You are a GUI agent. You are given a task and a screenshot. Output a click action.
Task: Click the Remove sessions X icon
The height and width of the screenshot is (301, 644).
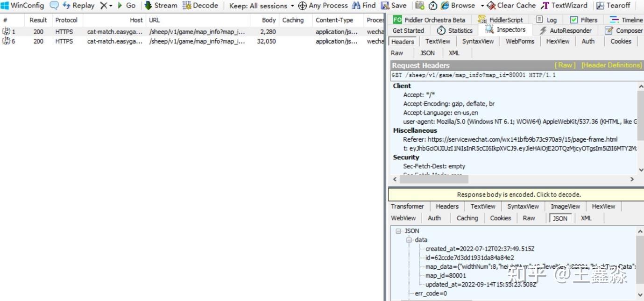point(104,6)
